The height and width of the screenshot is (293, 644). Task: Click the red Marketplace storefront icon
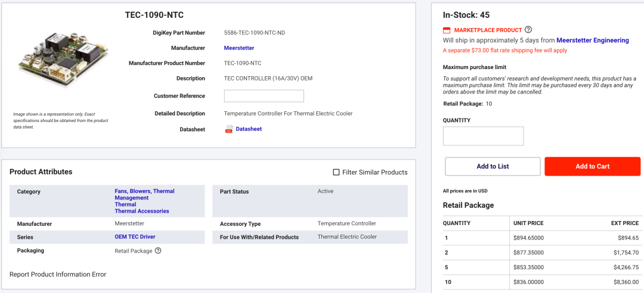[447, 30]
